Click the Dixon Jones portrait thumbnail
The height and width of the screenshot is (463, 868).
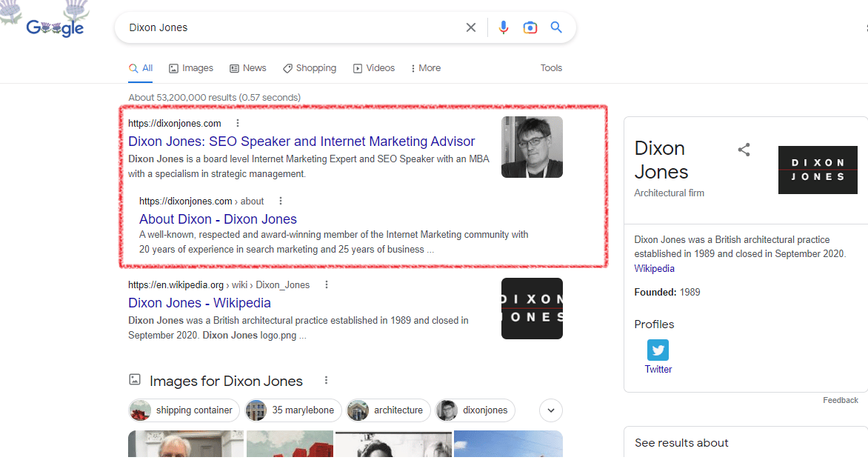(x=532, y=147)
